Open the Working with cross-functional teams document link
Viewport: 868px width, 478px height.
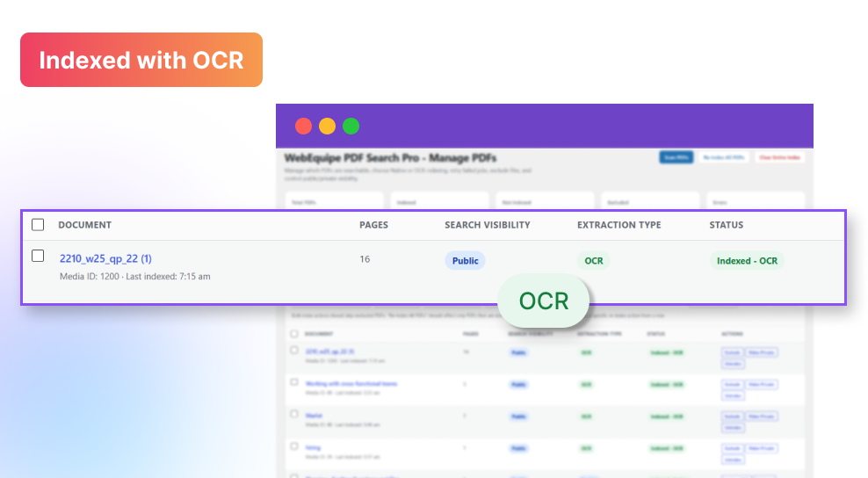351,383
